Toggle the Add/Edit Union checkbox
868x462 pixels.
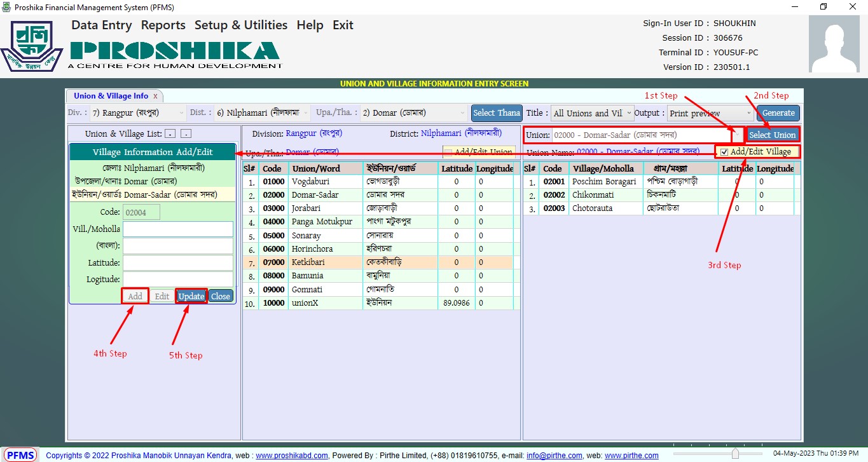448,153
